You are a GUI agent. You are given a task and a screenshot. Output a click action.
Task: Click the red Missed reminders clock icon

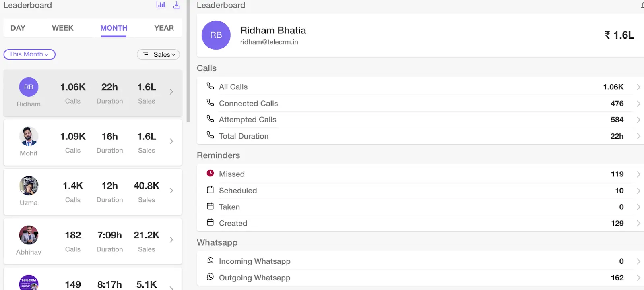click(210, 173)
